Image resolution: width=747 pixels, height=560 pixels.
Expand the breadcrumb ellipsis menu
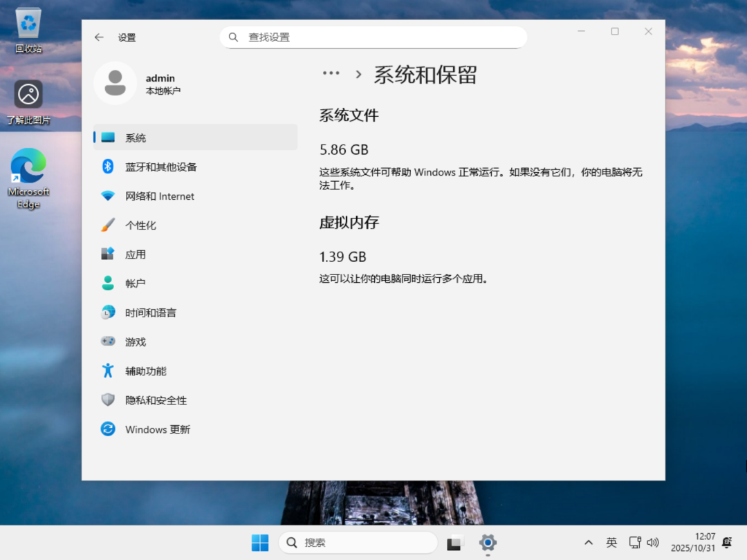[331, 73]
